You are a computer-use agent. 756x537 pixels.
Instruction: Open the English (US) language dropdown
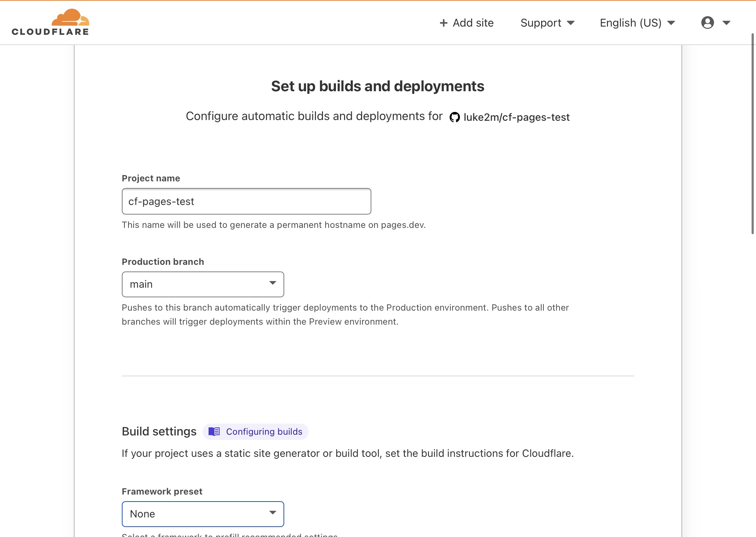(x=638, y=23)
